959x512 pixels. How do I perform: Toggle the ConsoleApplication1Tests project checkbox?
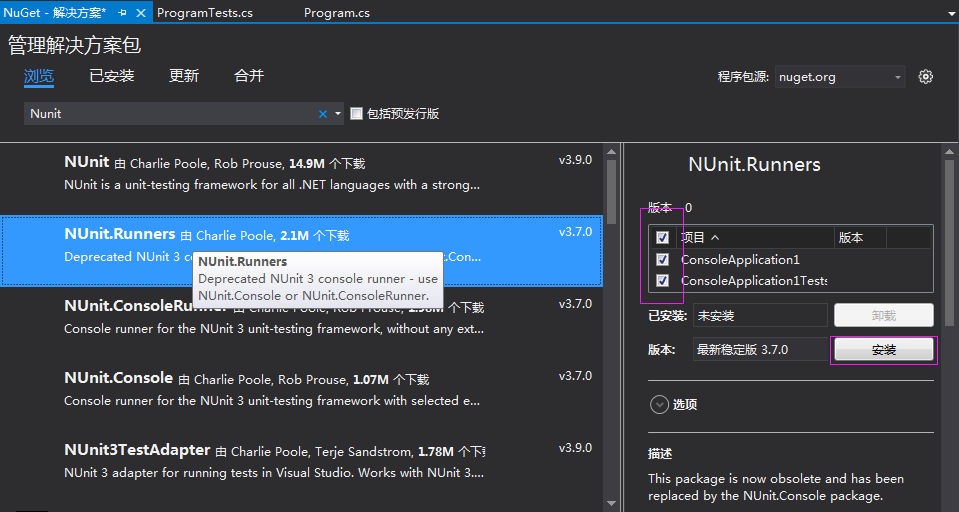662,280
